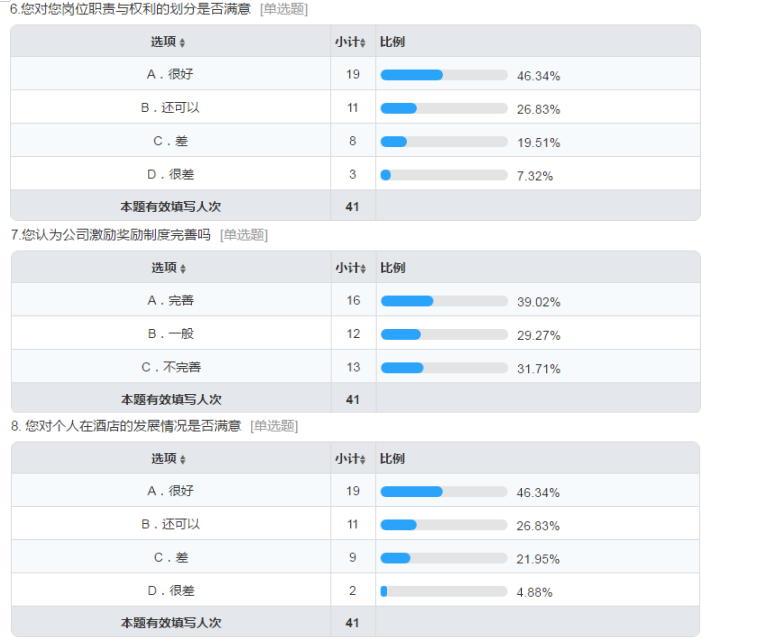This screenshot has height=643, width=769.
Task: Sort question 8 by 选项 arrow icon
Action: [182, 460]
